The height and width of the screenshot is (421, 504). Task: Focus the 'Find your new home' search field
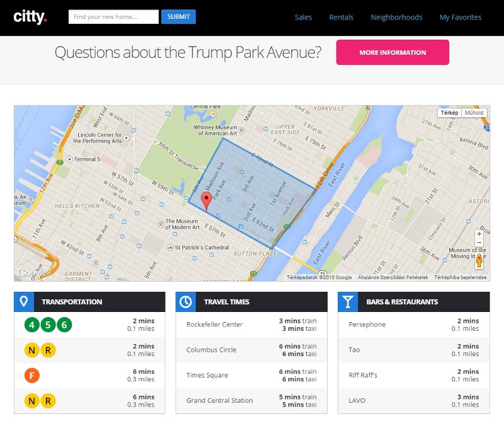coord(113,17)
